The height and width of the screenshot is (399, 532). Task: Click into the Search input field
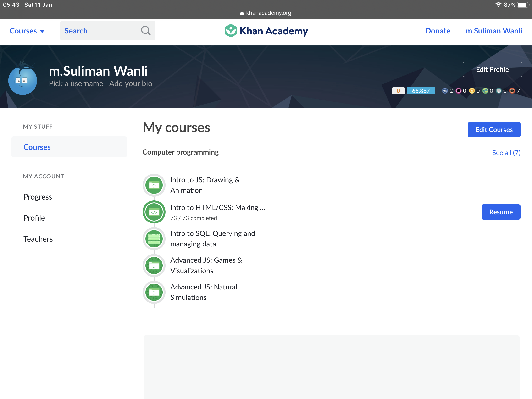click(x=107, y=31)
